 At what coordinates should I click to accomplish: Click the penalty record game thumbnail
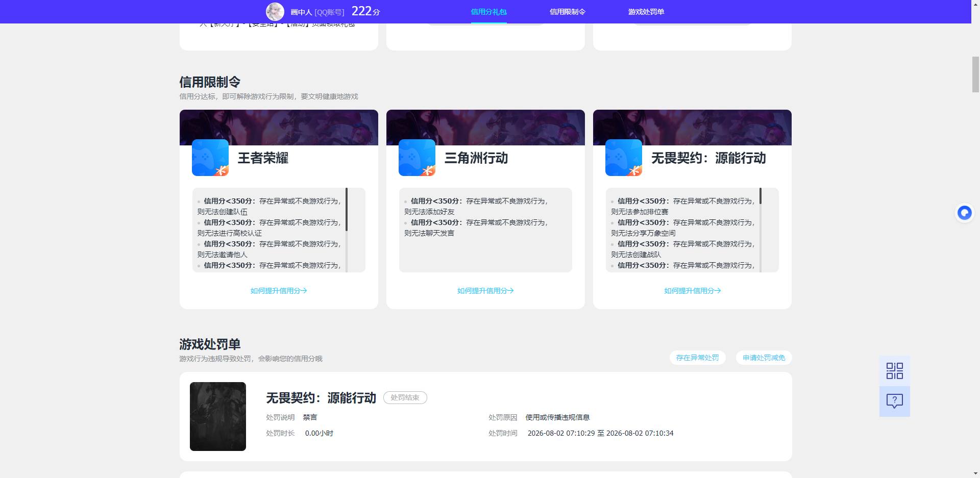coord(218,416)
